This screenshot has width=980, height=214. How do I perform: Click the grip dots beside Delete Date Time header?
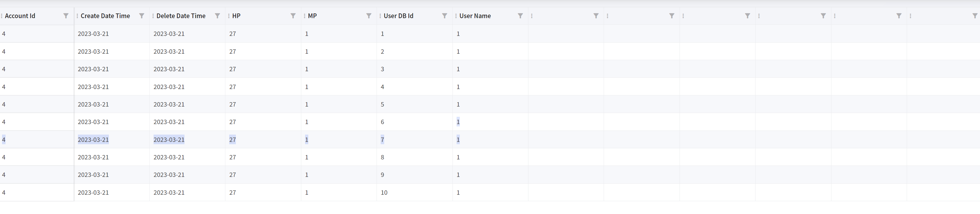point(153,16)
